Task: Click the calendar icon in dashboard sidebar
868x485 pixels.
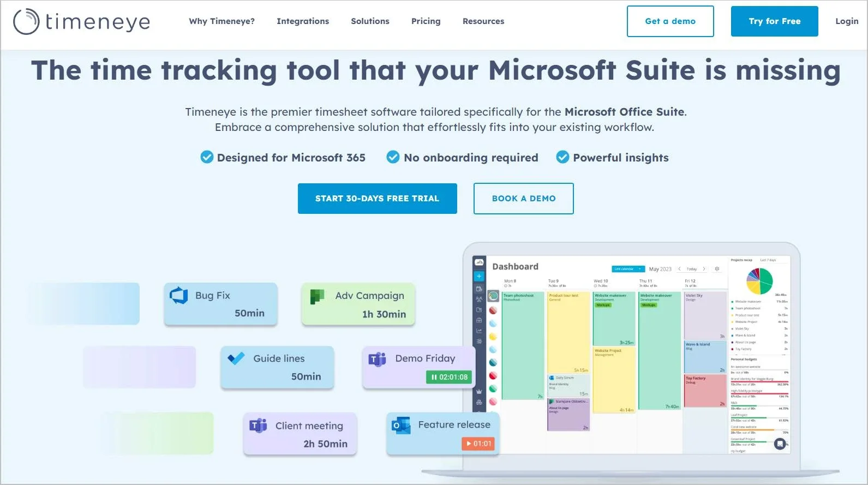Action: (x=479, y=289)
